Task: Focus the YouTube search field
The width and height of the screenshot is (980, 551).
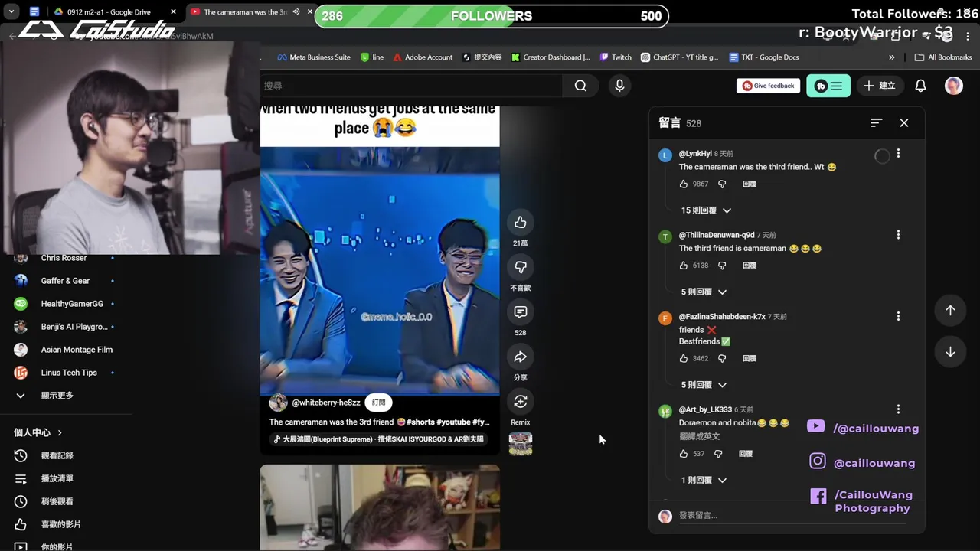Action: 411,86
